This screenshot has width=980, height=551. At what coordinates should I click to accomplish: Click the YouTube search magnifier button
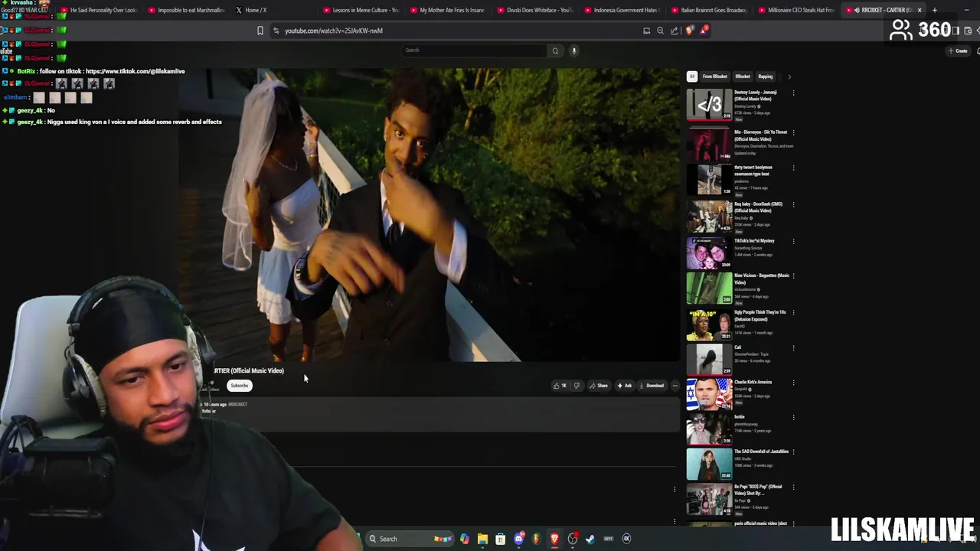click(555, 51)
